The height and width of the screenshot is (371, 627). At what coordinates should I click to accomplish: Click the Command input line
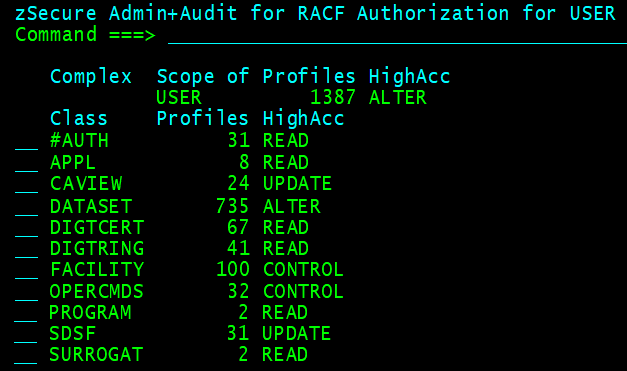point(397,36)
